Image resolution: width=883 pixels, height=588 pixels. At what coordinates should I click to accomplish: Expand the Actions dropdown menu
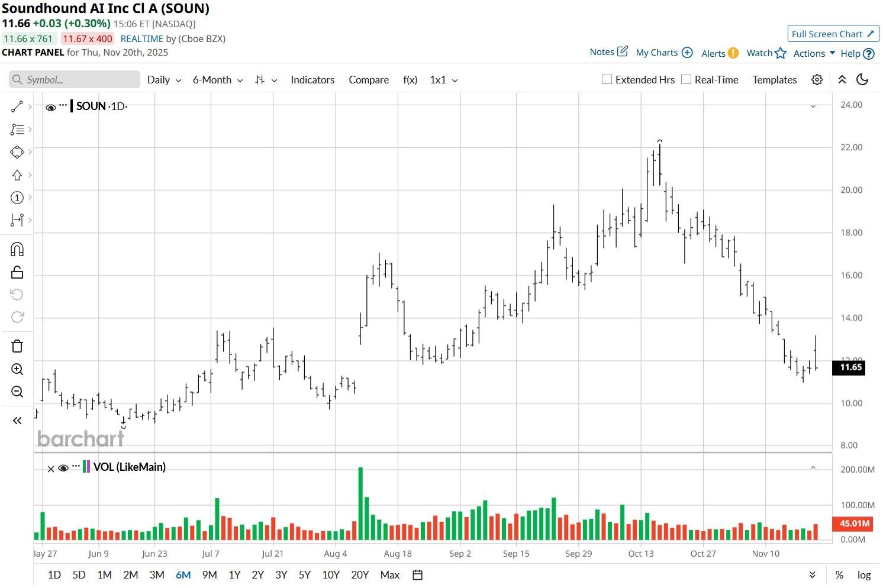(x=814, y=53)
